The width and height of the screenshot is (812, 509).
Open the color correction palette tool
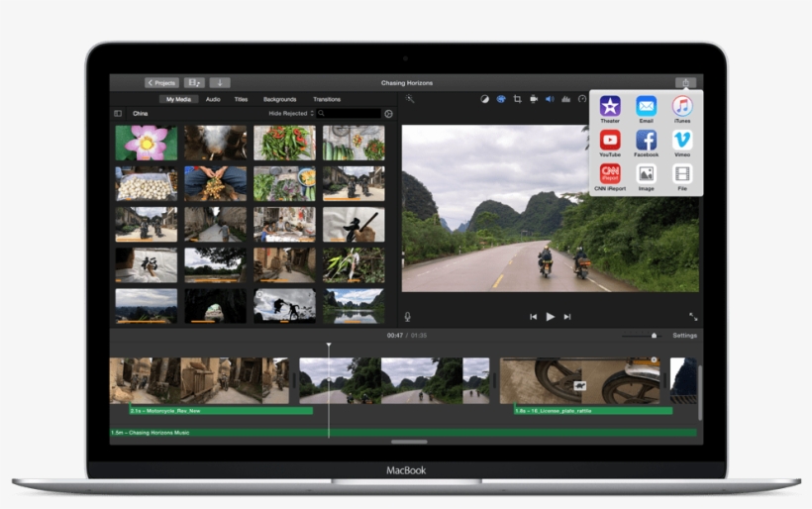click(501, 99)
